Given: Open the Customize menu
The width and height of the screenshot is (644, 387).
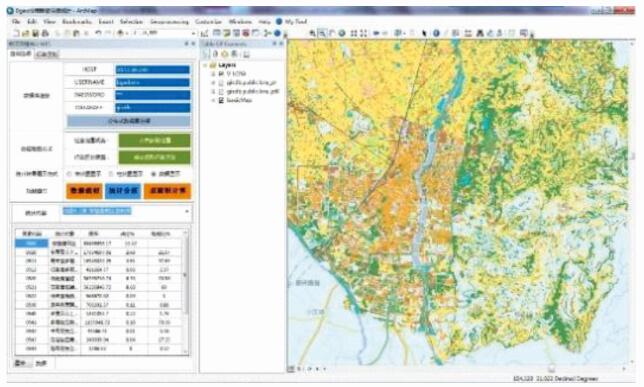Looking at the screenshot, I should coord(208,21).
